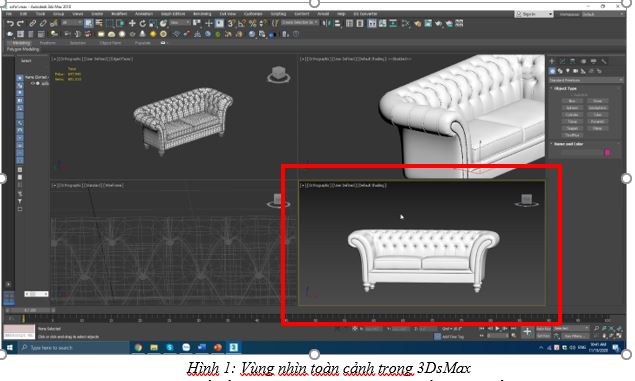Image resolution: width=635 pixels, height=381 pixels.
Task: Click the Redo arrow icon
Action: pos(20,23)
